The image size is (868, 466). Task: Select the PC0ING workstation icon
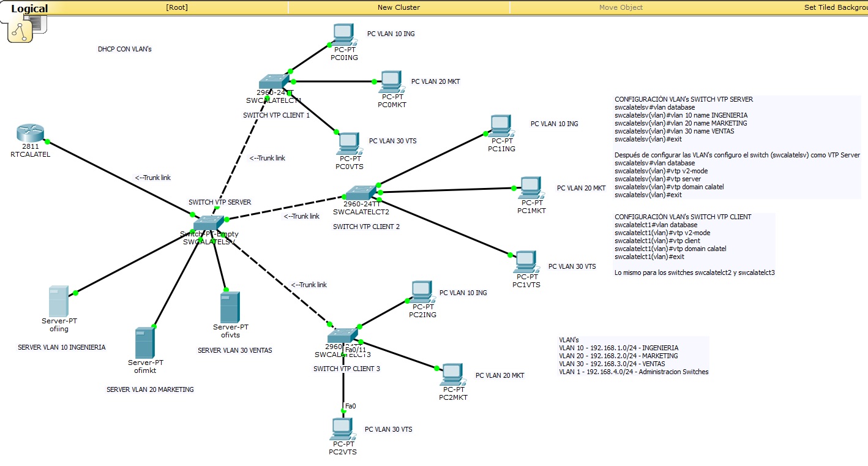pos(343,34)
